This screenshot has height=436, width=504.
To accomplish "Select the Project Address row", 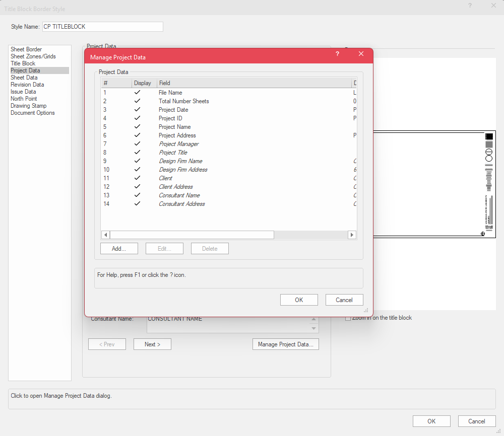I will pyautogui.click(x=177, y=135).
